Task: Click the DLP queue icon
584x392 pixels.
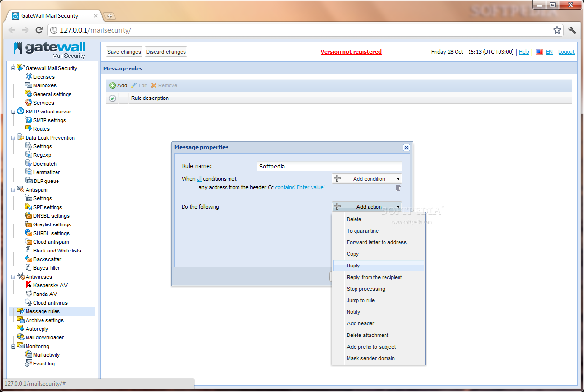Action: click(x=28, y=181)
